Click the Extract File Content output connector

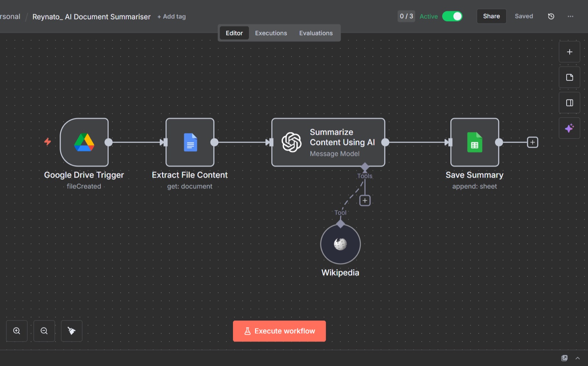pos(214,142)
